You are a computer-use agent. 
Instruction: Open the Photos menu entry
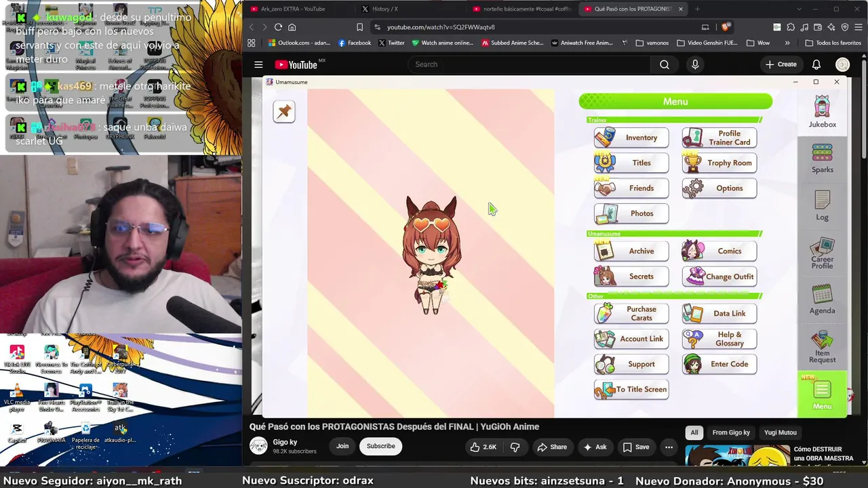(x=631, y=213)
